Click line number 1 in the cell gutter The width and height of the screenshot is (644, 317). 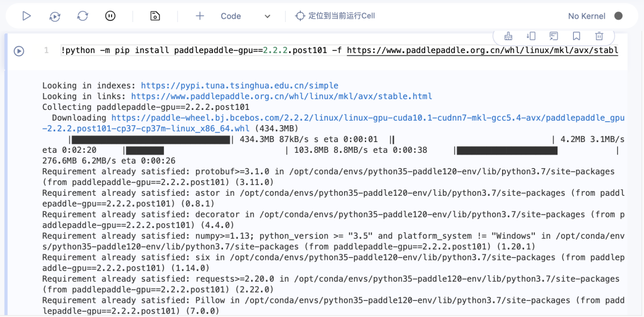click(x=47, y=51)
